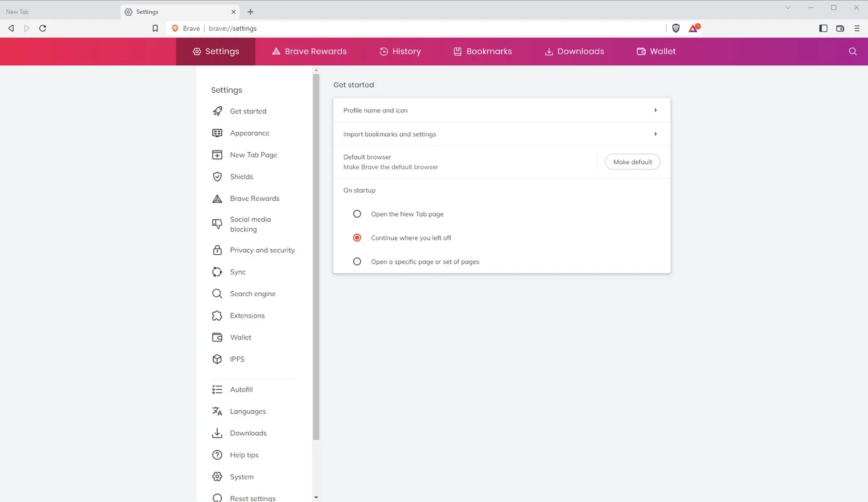
Task: Select Open the New Tab page option
Action: (357, 214)
